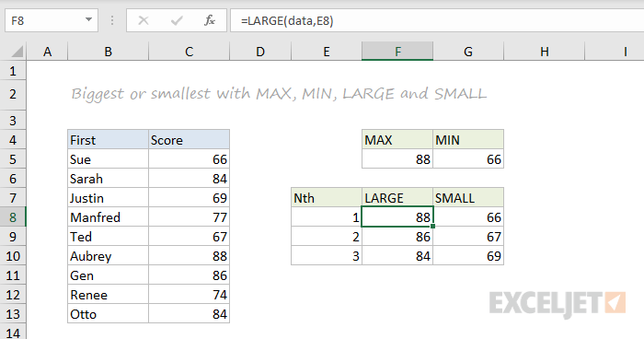The height and width of the screenshot is (339, 644).
Task: Select column H header
Action: click(x=545, y=52)
